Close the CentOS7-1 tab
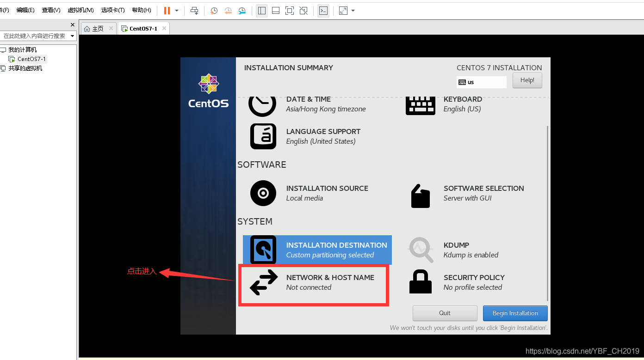Viewport: 644px width, 360px height. coord(164,28)
